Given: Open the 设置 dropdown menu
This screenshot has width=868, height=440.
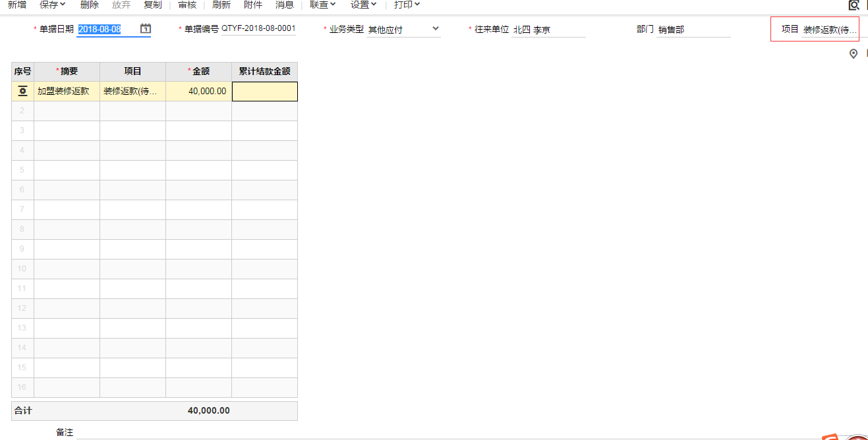Looking at the screenshot, I should point(364,5).
